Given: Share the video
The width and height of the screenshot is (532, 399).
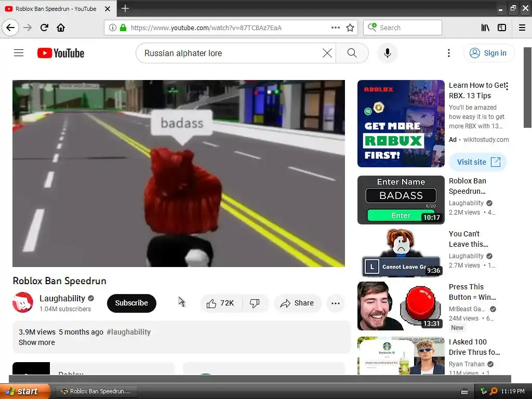Looking at the screenshot, I should (x=297, y=303).
